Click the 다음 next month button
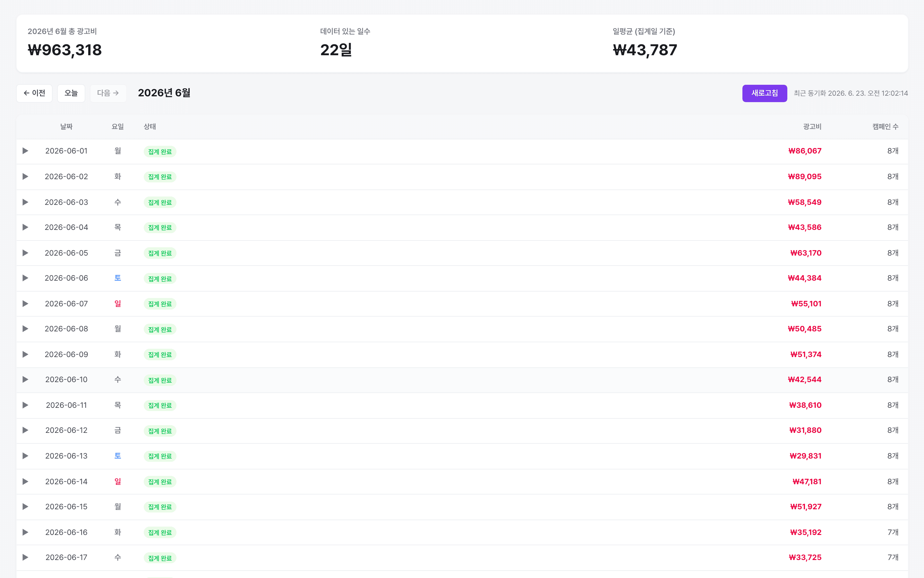924x578 pixels. coord(108,93)
